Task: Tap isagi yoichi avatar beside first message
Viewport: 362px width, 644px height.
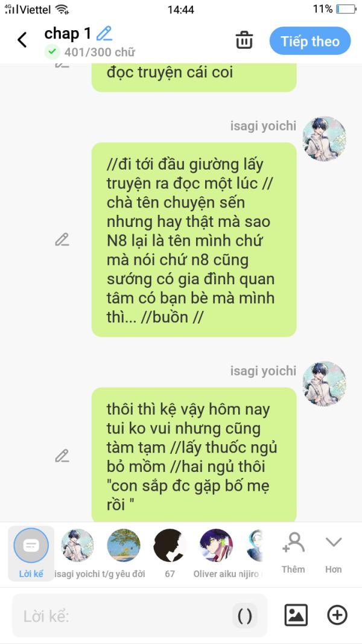Action: (x=324, y=138)
